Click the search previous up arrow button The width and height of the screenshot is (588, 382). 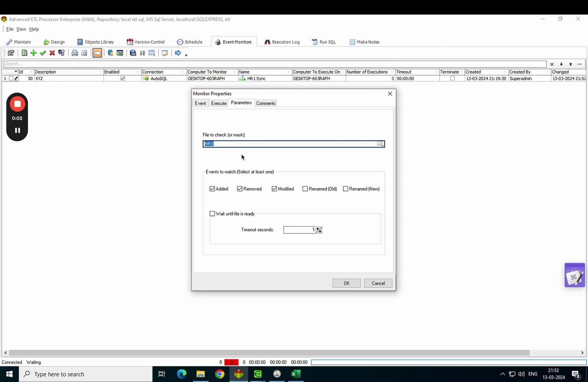click(x=571, y=64)
